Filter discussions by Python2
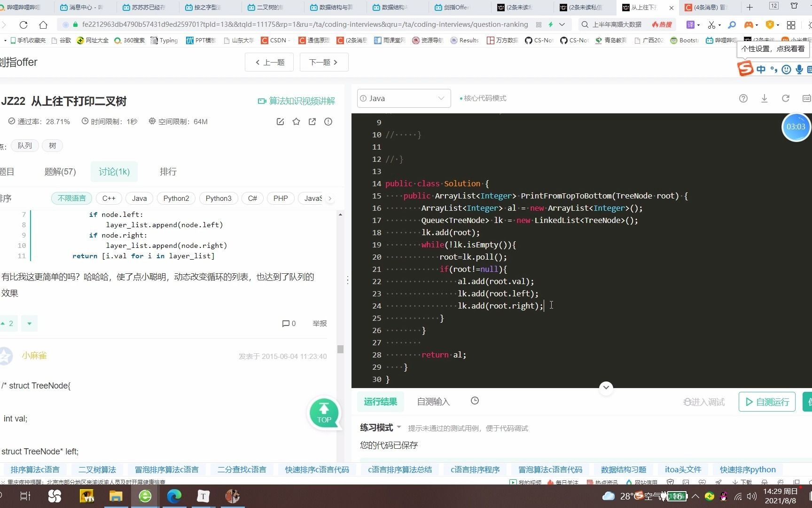 pyautogui.click(x=176, y=198)
